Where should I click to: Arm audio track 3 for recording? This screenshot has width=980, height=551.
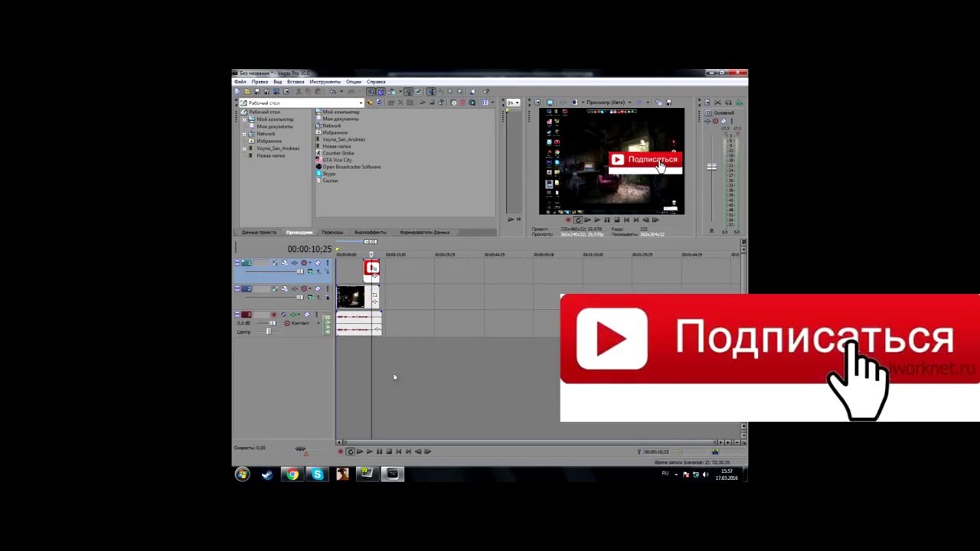[274, 315]
